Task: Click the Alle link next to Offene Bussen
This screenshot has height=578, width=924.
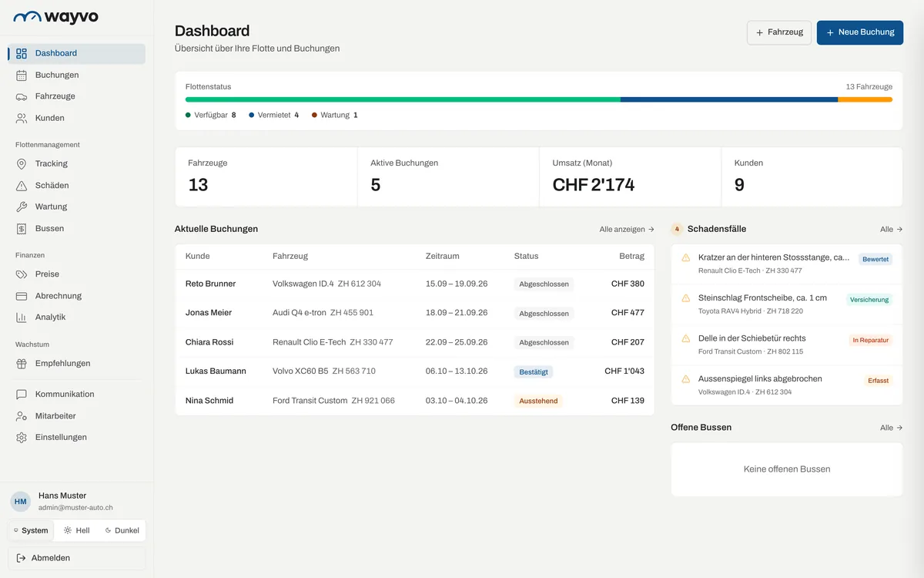Action: point(892,428)
